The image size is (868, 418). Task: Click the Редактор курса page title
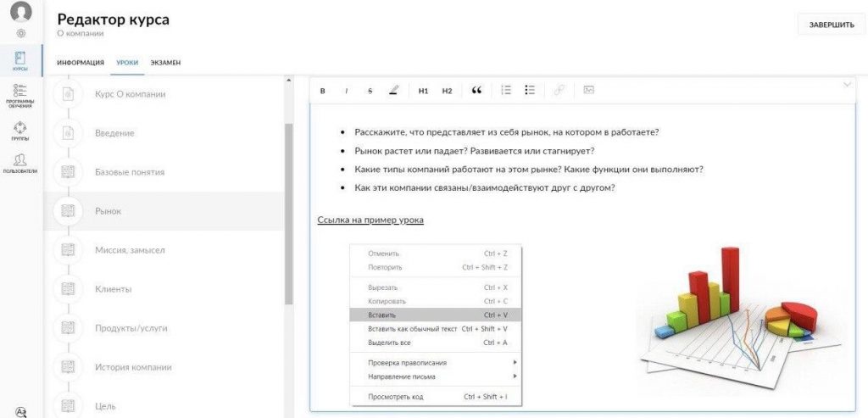coord(113,20)
